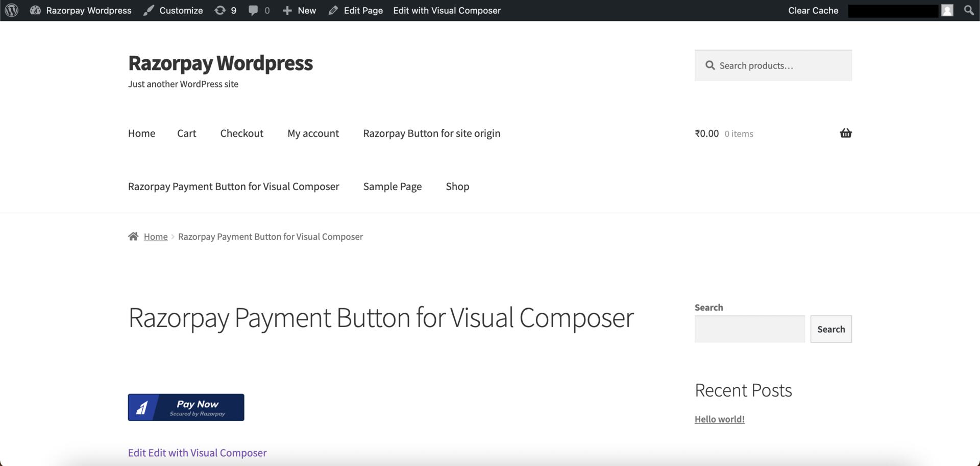Click the Recent Posts heading
980x466 pixels.
[743, 390]
